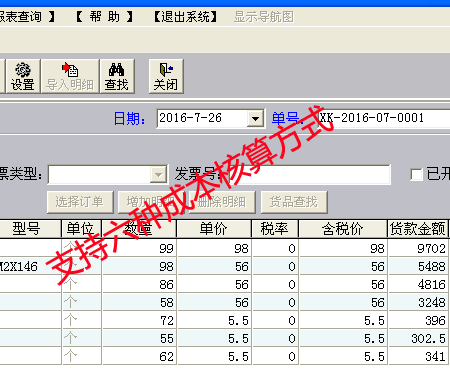Click amount cell 302.5
450x372 pixels.
click(418, 338)
